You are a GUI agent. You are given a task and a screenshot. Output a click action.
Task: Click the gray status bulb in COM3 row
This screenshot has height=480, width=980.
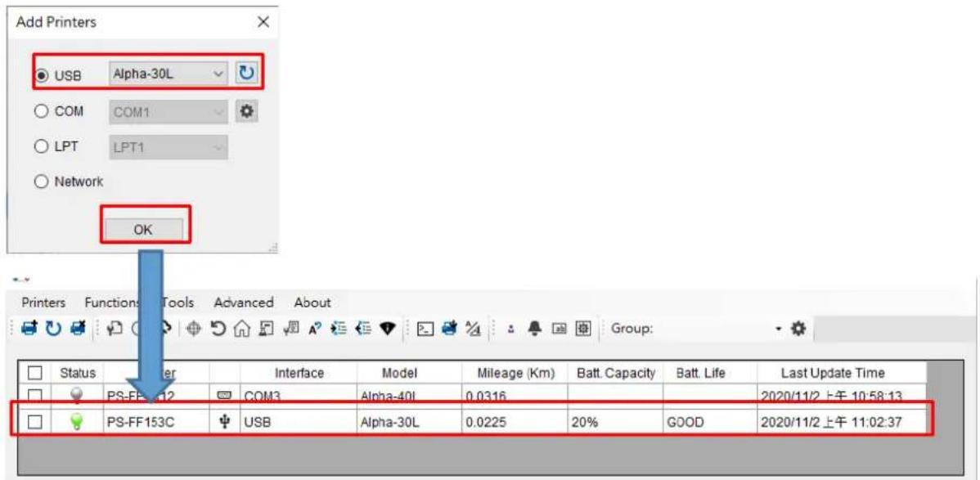click(76, 395)
